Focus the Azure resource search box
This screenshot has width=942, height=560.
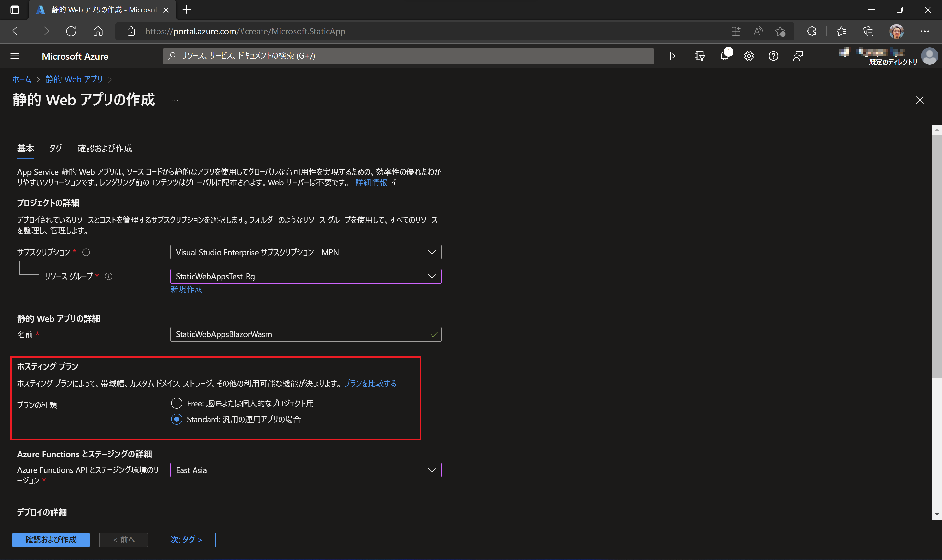point(408,56)
